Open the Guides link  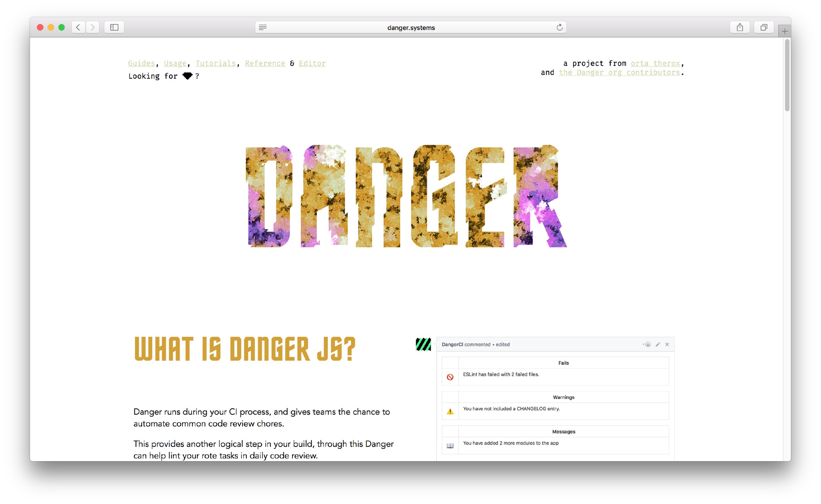[141, 63]
